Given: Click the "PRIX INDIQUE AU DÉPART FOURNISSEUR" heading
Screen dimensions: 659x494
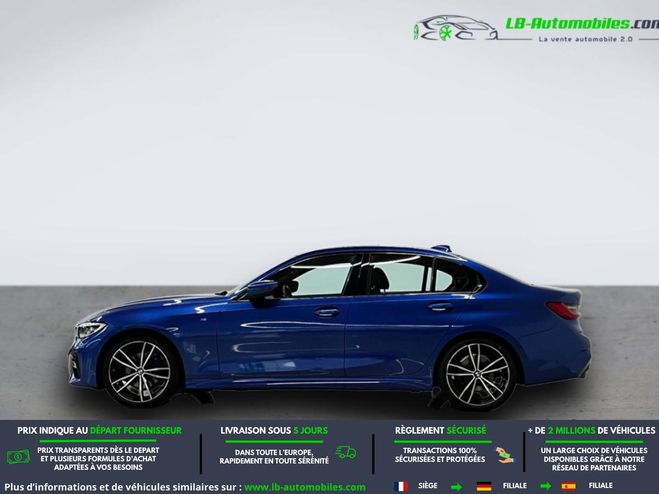Looking at the screenshot, I should tap(100, 431).
